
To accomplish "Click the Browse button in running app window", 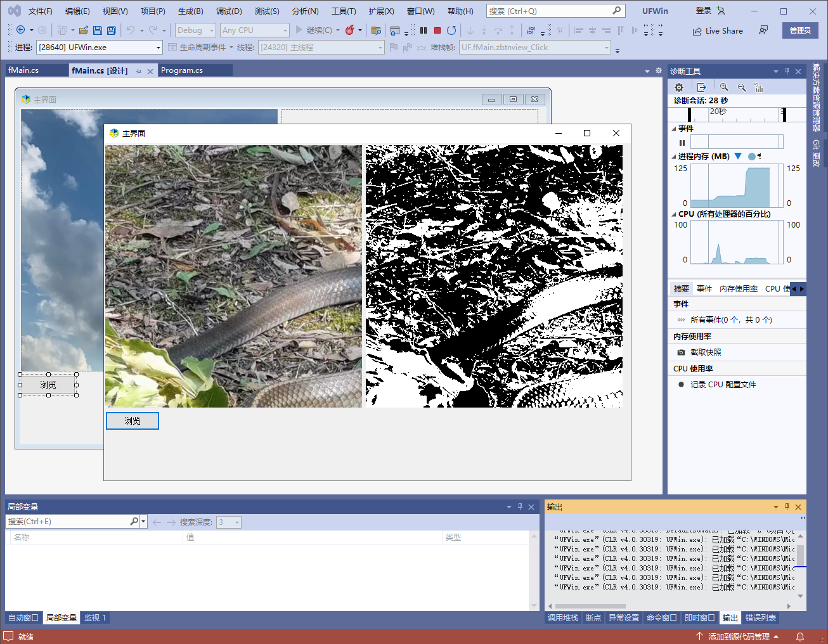I will [133, 421].
